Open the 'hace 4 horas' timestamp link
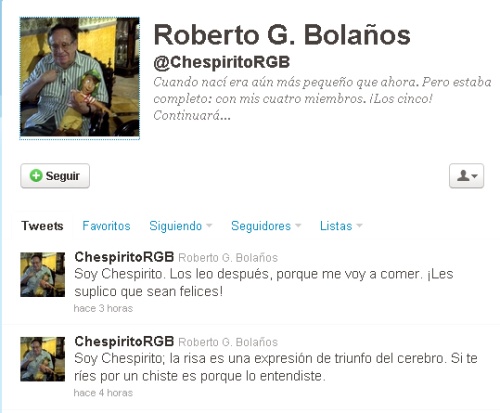The height and width of the screenshot is (413, 500). [x=103, y=393]
